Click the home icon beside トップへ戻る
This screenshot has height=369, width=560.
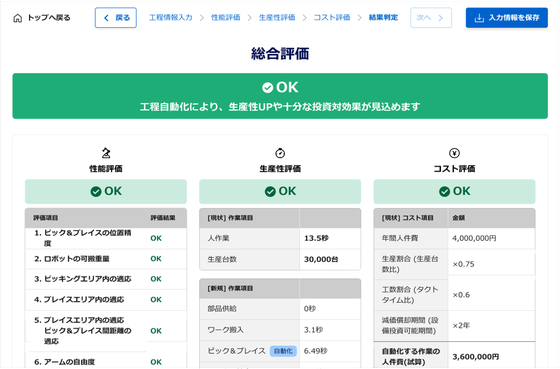[18, 18]
